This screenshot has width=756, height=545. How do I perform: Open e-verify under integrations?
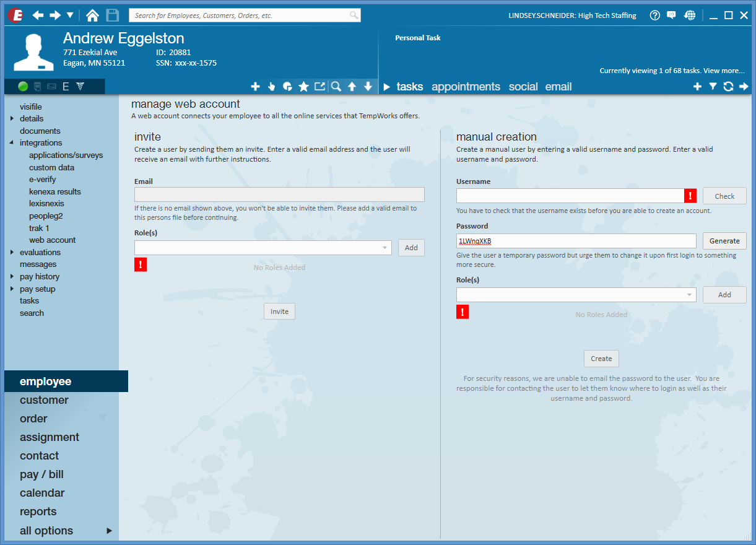click(x=43, y=179)
